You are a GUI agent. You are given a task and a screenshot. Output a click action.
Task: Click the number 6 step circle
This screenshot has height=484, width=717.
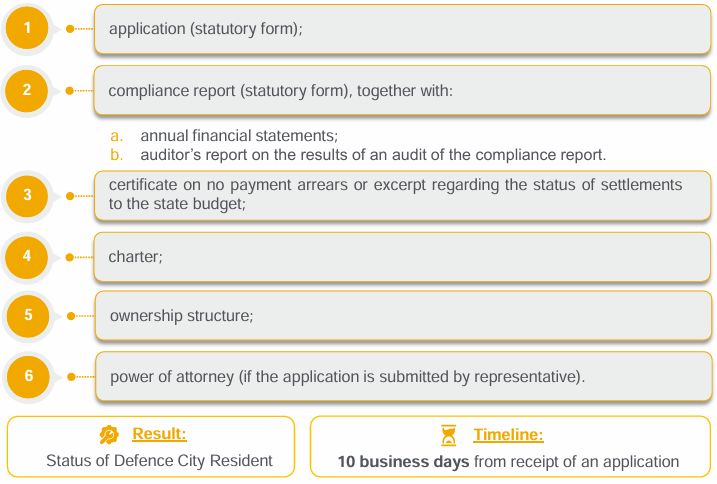[x=27, y=376]
